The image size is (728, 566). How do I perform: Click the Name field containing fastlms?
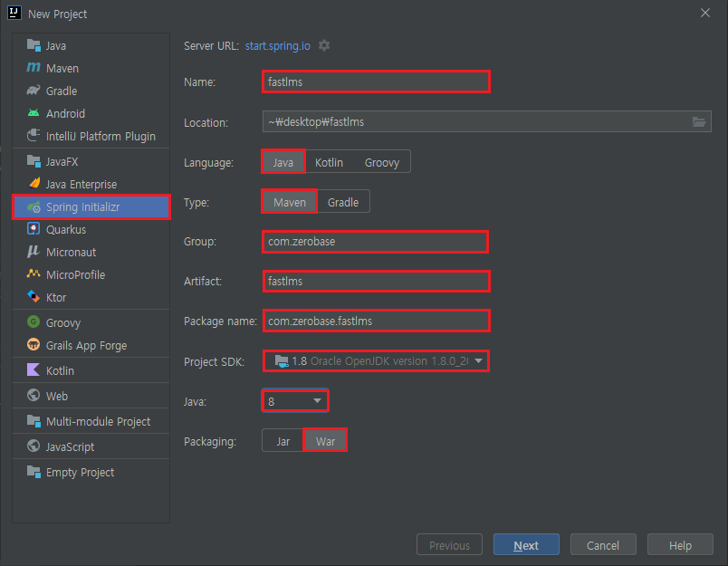tap(376, 82)
